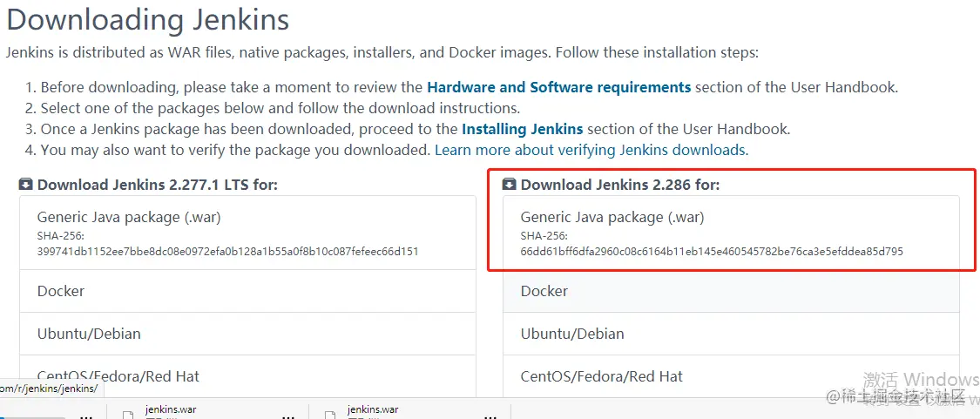Click the first jenkins.war file icon
Viewport: 980px width, 419px height.
point(128,414)
